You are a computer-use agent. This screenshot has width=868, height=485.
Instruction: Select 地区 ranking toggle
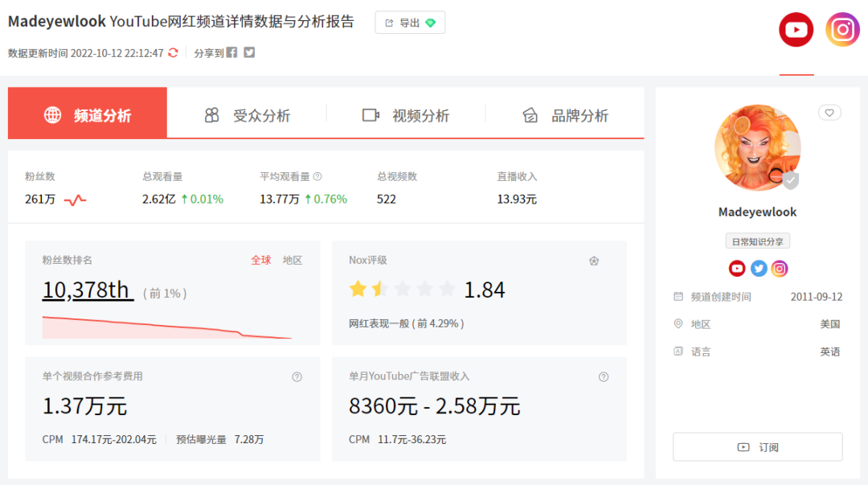coord(293,260)
